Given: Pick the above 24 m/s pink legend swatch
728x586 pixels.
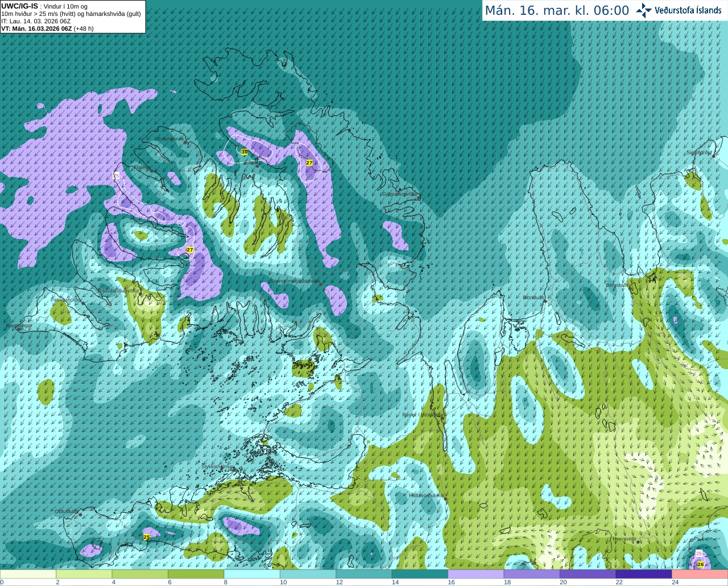Looking at the screenshot, I should point(700,574).
